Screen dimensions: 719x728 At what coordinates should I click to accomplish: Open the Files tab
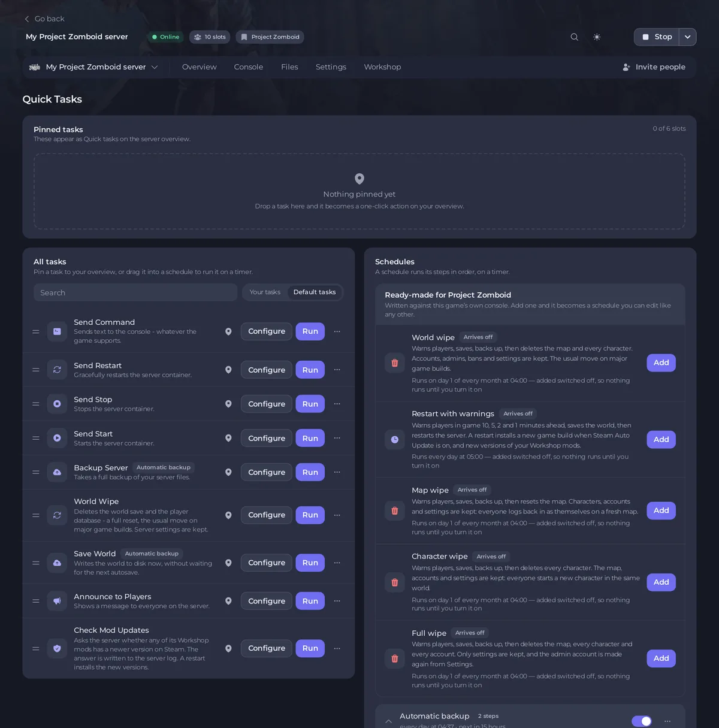(289, 67)
